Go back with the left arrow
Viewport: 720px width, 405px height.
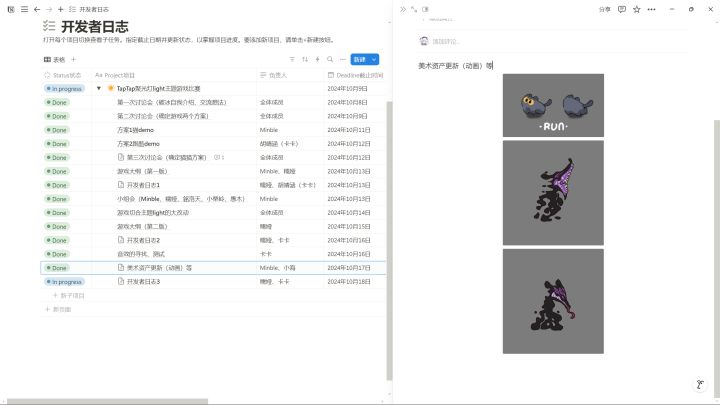pos(37,9)
